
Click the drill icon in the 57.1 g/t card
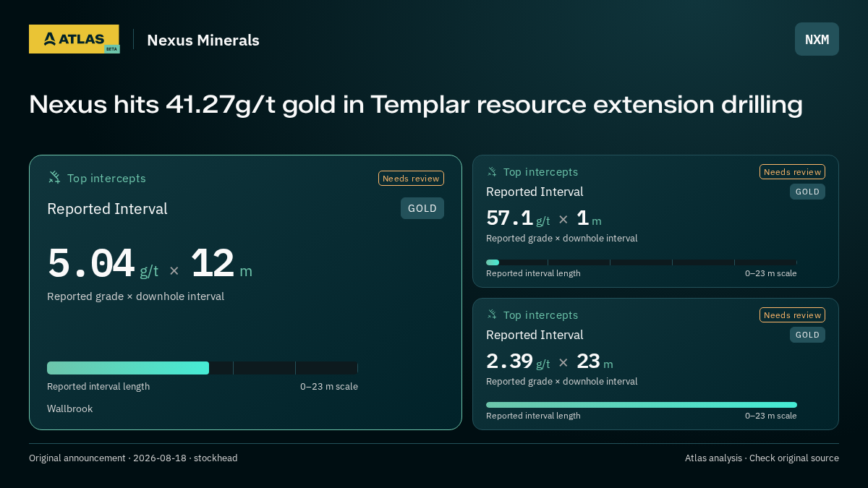click(x=492, y=172)
